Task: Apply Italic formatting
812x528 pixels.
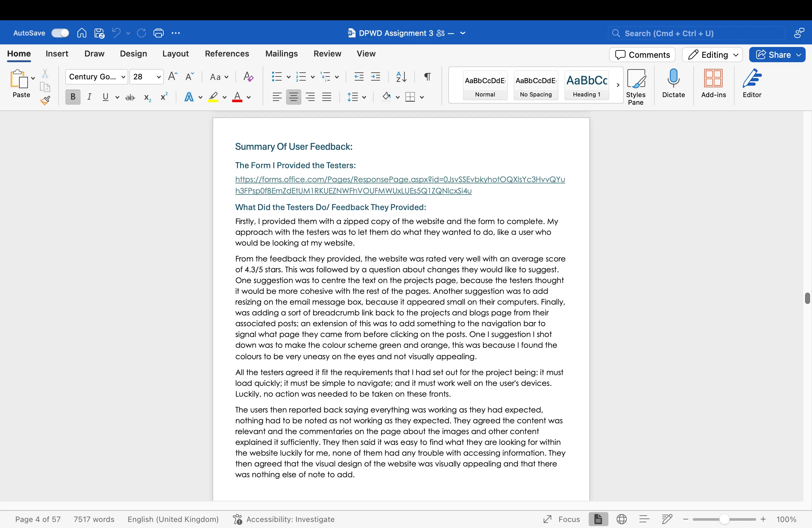Action: coord(89,97)
